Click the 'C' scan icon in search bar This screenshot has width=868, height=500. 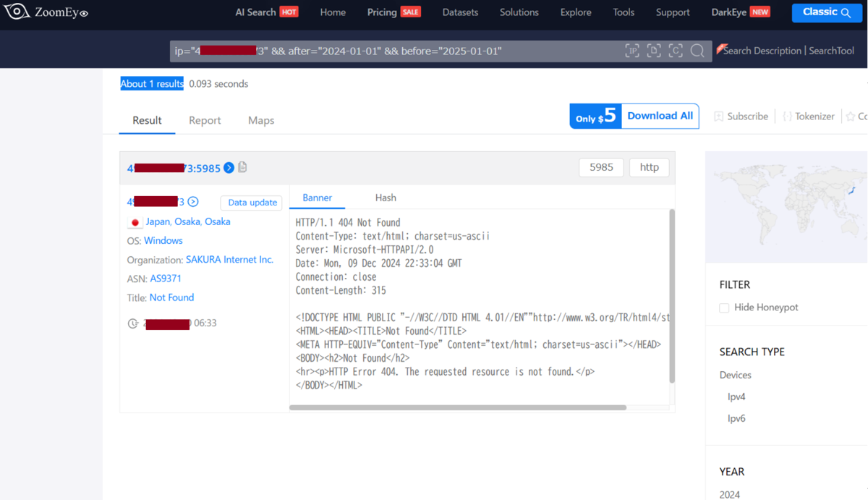676,51
